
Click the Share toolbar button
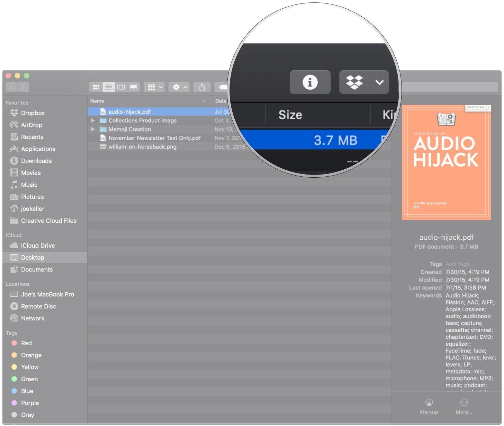[x=202, y=87]
